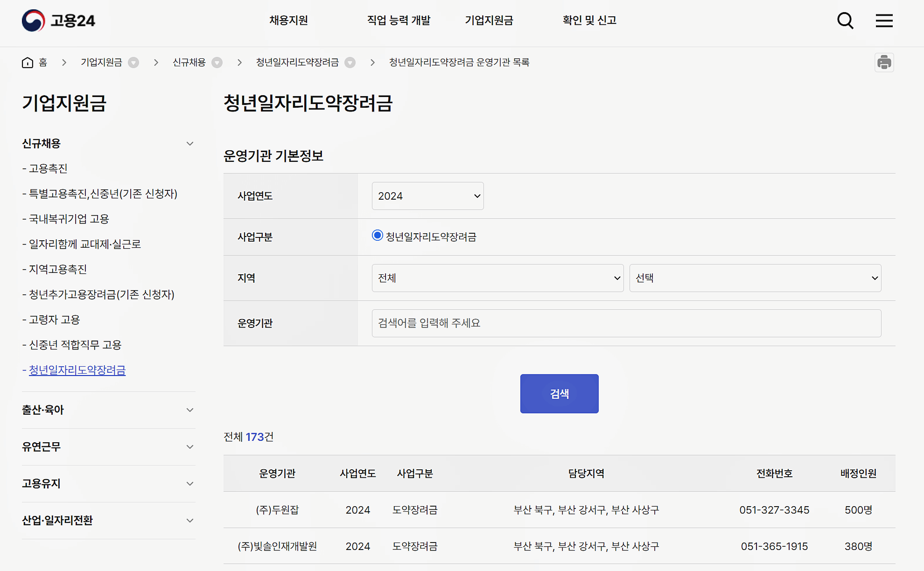Open 기업지원금 breadcrumb dropdown arrow
This screenshot has height=571, width=924.
133,63
